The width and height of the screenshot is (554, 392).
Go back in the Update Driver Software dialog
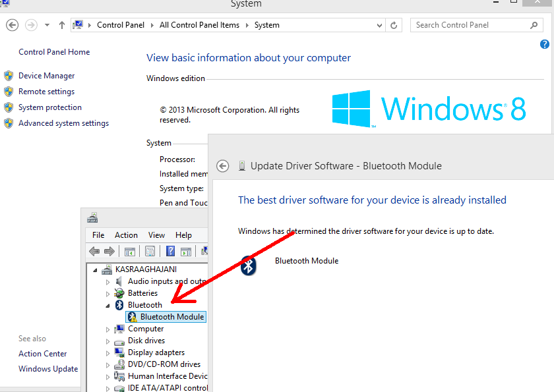pos(223,166)
